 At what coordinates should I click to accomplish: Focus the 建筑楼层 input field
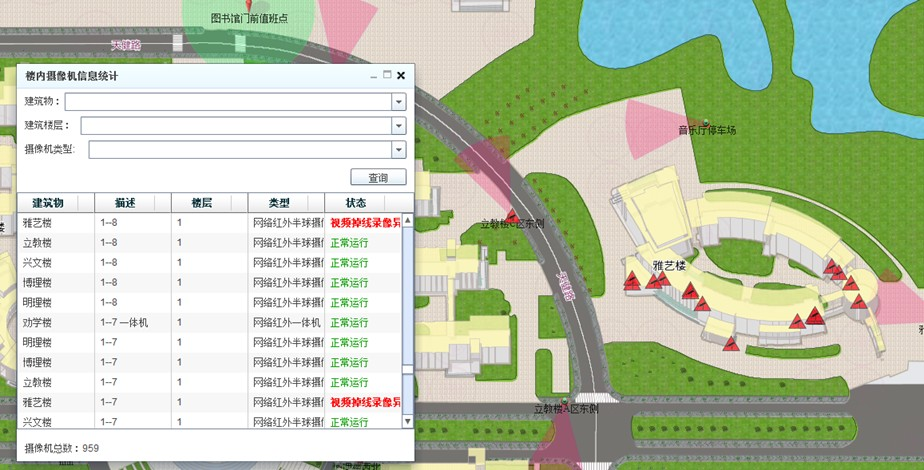[x=235, y=126]
